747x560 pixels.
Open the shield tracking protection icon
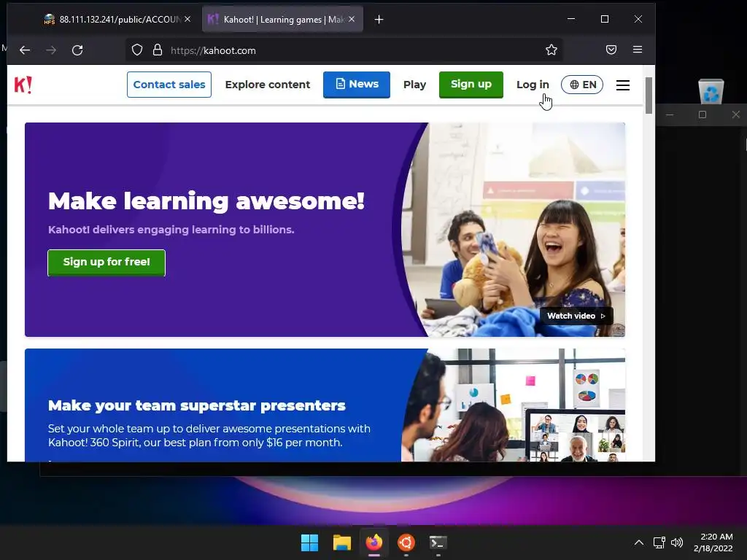[137, 50]
